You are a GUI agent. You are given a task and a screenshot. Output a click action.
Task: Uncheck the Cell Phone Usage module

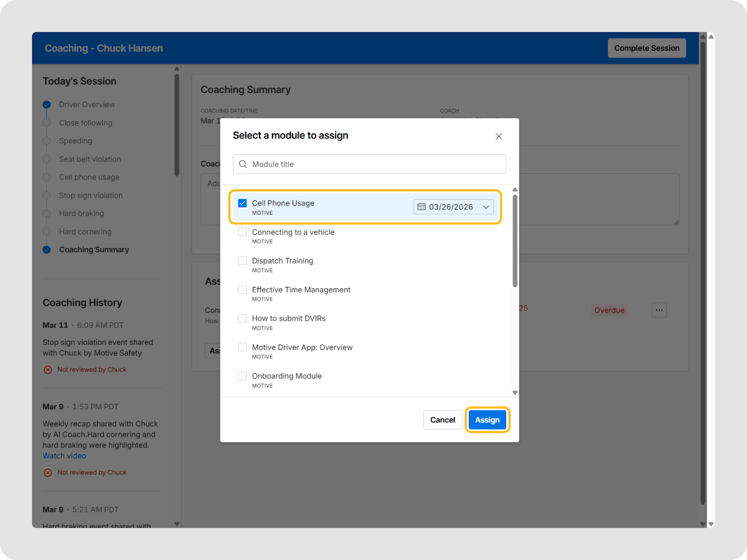coord(242,203)
